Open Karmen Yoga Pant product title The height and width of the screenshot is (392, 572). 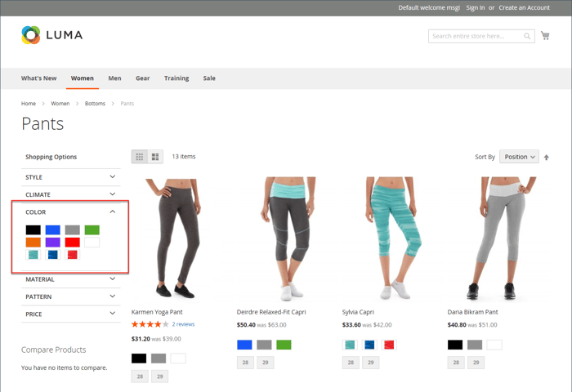157,312
